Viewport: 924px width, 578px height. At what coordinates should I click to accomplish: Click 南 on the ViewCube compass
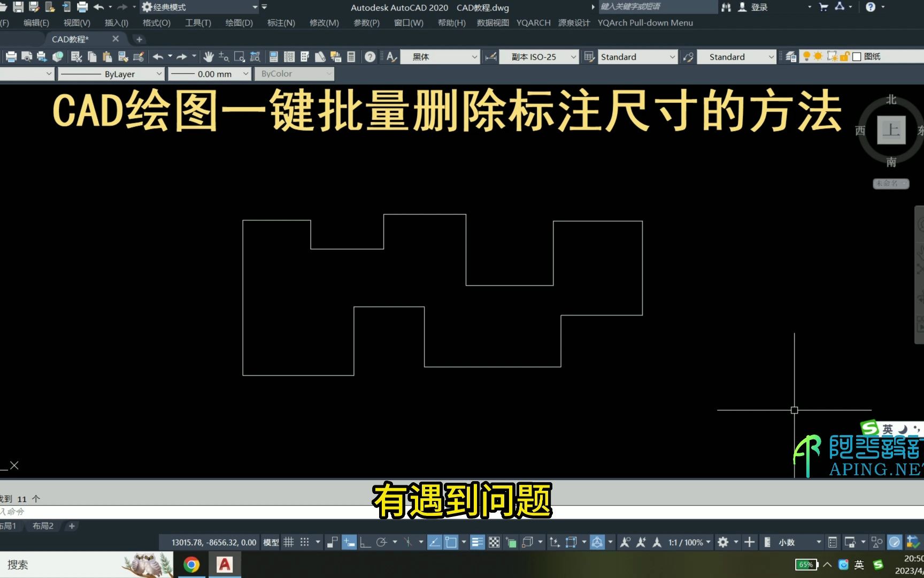(x=891, y=162)
